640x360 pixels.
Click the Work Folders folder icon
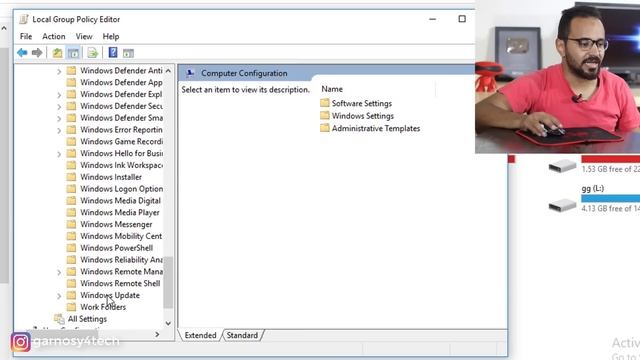(x=71, y=307)
